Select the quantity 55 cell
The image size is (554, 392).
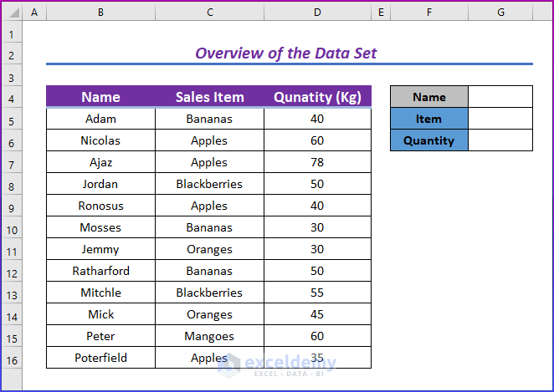tap(317, 293)
